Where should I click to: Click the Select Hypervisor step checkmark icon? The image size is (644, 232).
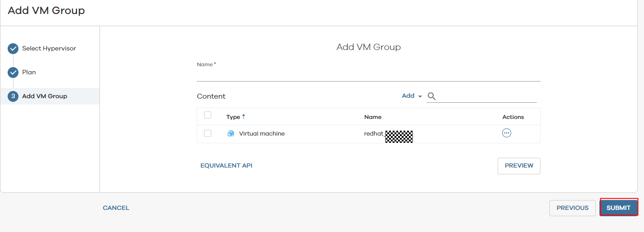point(13,49)
